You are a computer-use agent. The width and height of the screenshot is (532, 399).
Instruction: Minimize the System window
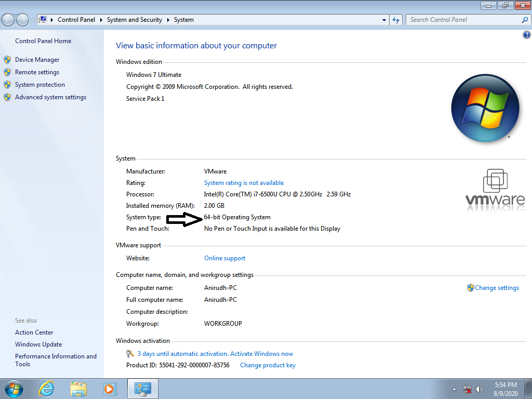pos(488,5)
